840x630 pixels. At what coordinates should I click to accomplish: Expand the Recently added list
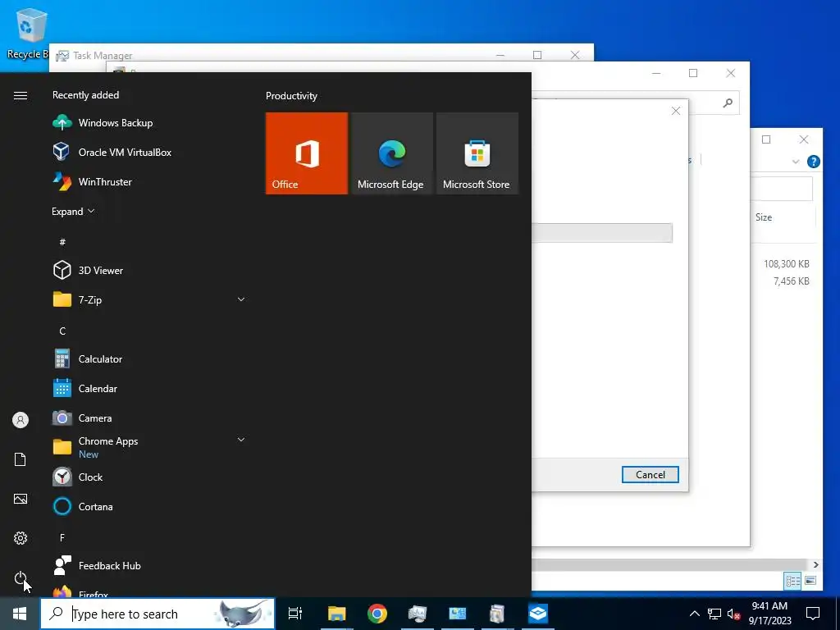[x=73, y=212]
